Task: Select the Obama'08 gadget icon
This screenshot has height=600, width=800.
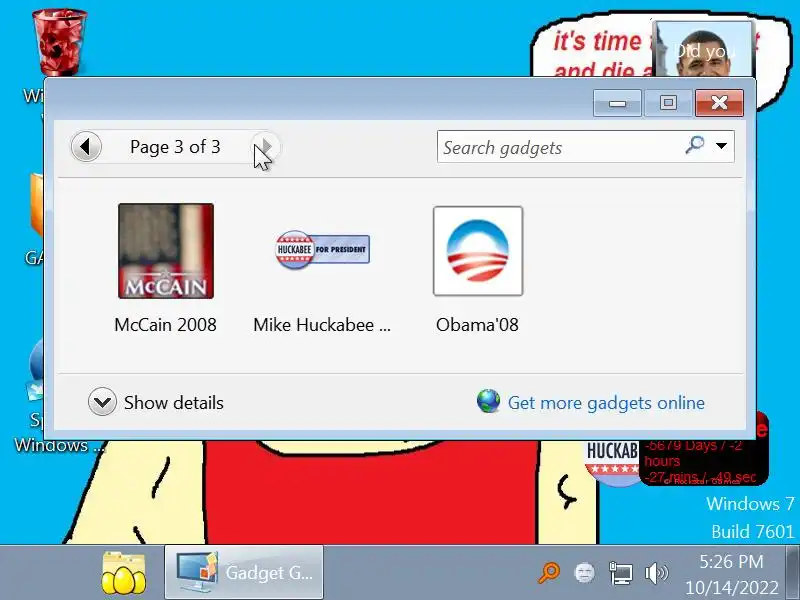Action: point(478,251)
